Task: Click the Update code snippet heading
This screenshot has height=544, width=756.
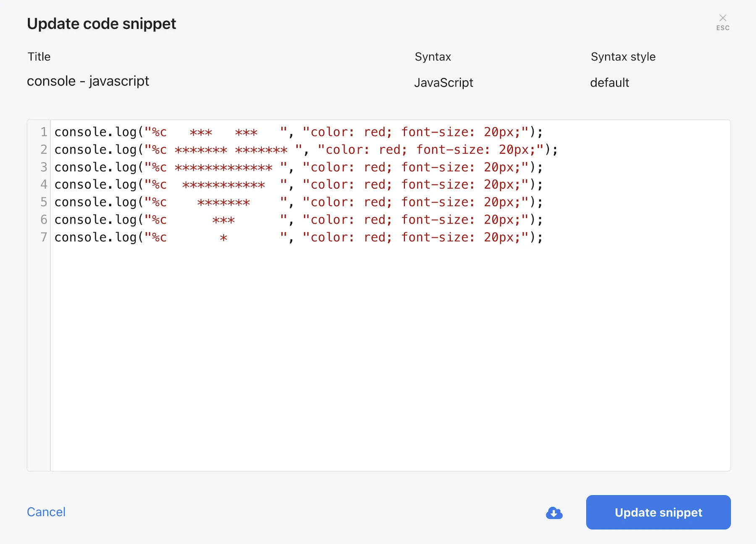Action: coord(101,24)
